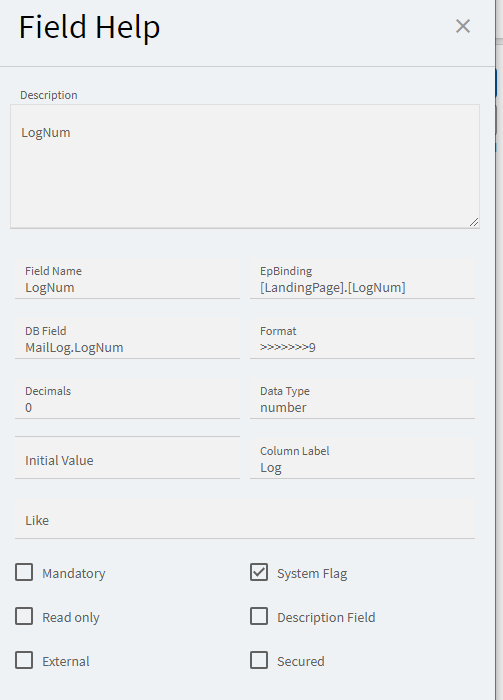Image resolution: width=503 pixels, height=700 pixels.
Task: Enable the Read only checkbox
Action: 24,616
